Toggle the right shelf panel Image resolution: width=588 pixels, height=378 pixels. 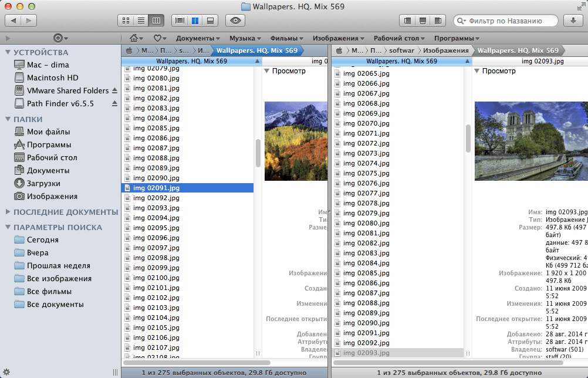pyautogui.click(x=438, y=21)
